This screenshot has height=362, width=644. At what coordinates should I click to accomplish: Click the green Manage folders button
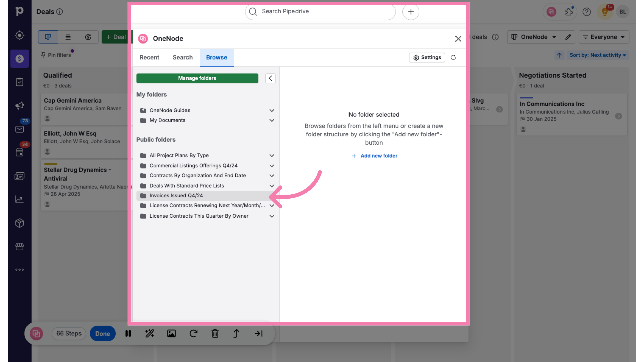point(197,78)
